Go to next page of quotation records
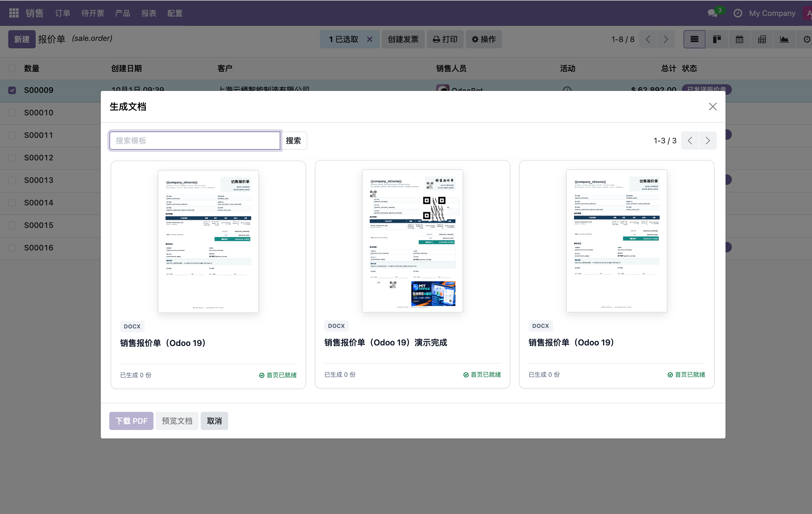Image resolution: width=812 pixels, height=514 pixels. [x=666, y=40]
